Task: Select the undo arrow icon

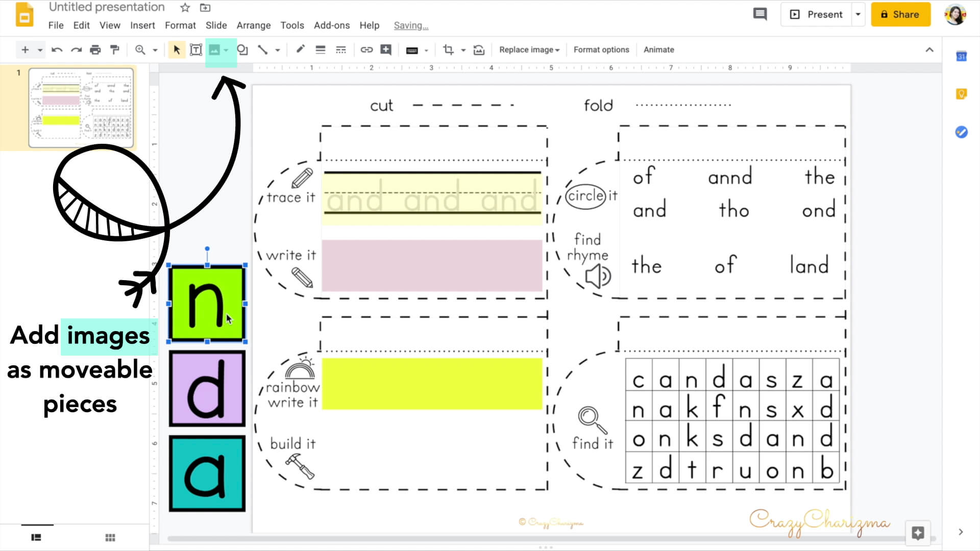Action: [57, 50]
